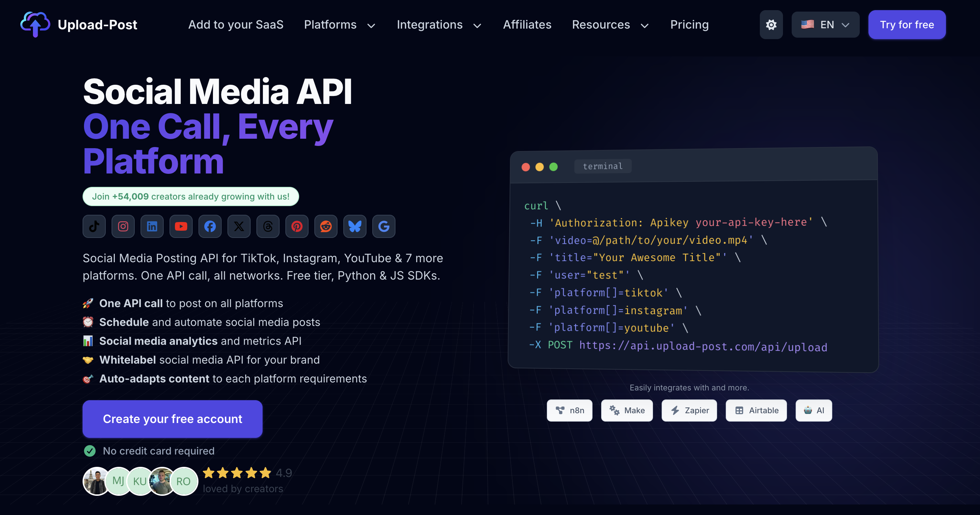Expand the Resources menu
Image resolution: width=980 pixels, height=515 pixels.
(610, 25)
